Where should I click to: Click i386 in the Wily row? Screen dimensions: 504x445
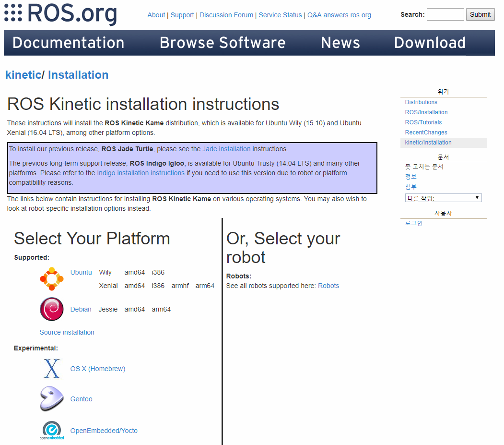(158, 273)
